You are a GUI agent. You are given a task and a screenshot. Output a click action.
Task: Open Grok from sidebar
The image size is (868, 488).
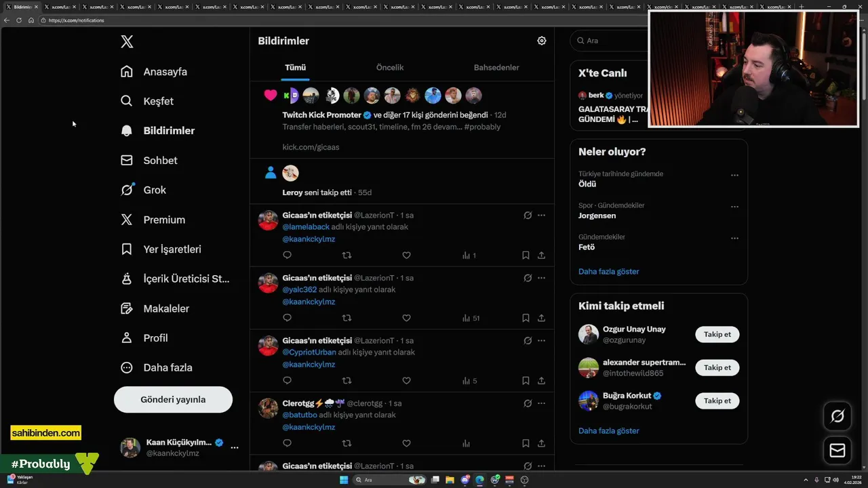click(x=144, y=190)
